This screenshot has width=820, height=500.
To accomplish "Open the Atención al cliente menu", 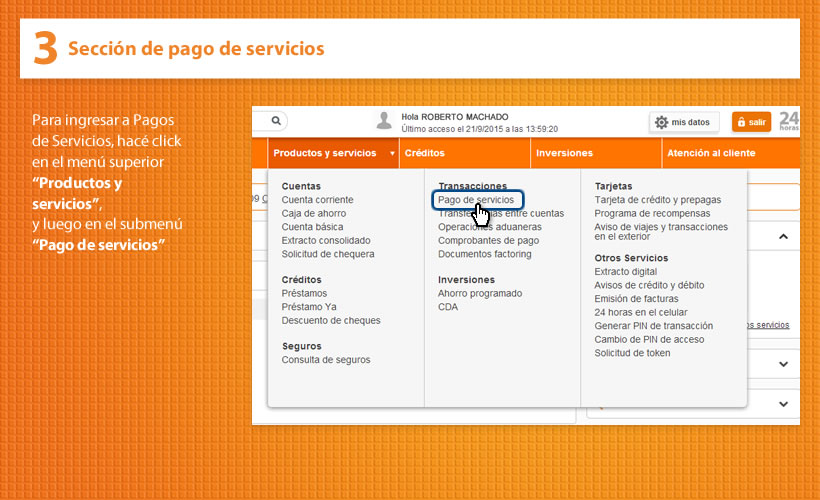I will coord(710,153).
